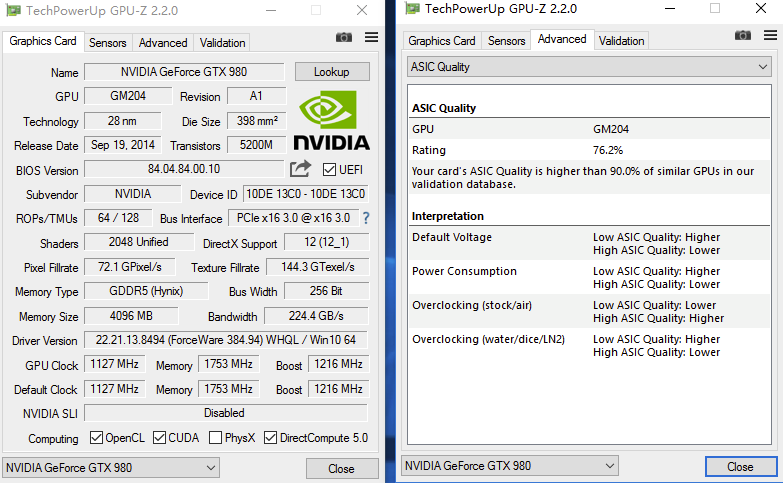
Task: Take screenshot with left window camera icon
Action: coord(344,37)
